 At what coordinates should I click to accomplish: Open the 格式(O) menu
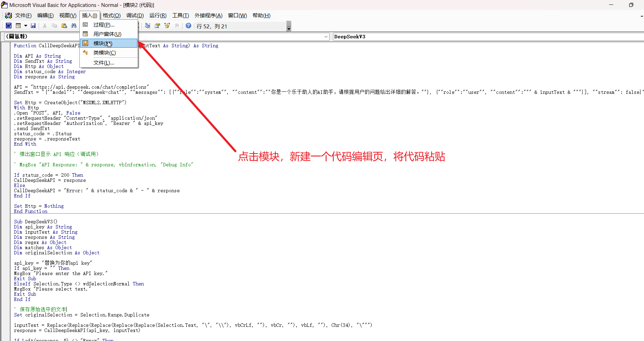point(111,16)
